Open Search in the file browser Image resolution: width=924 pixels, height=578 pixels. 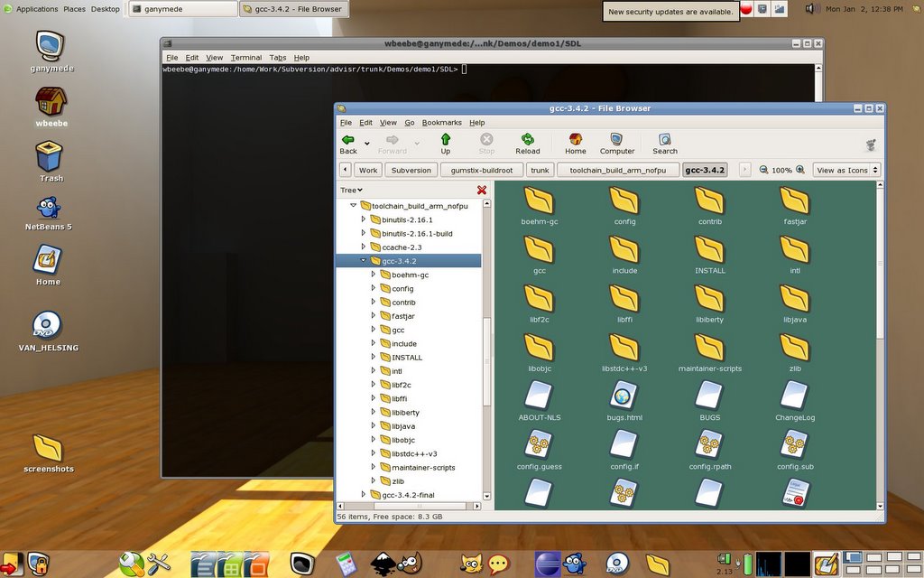(x=665, y=143)
